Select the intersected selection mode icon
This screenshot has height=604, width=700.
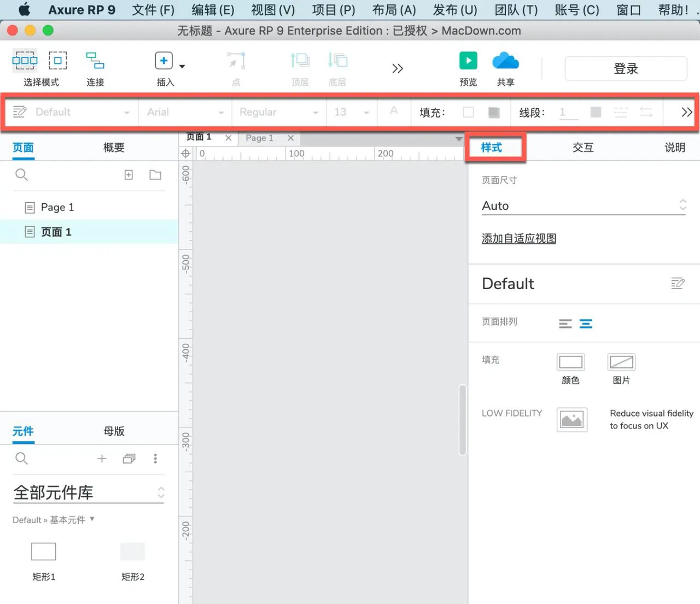click(25, 60)
